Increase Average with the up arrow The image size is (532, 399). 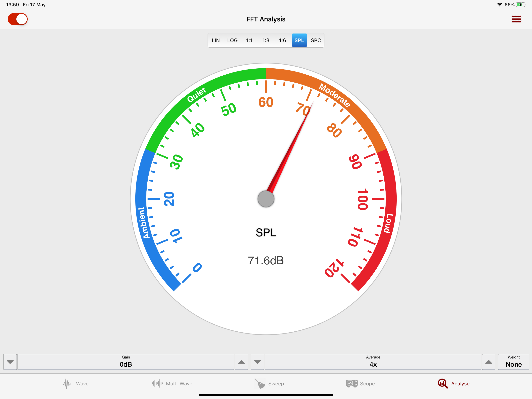pyautogui.click(x=488, y=362)
